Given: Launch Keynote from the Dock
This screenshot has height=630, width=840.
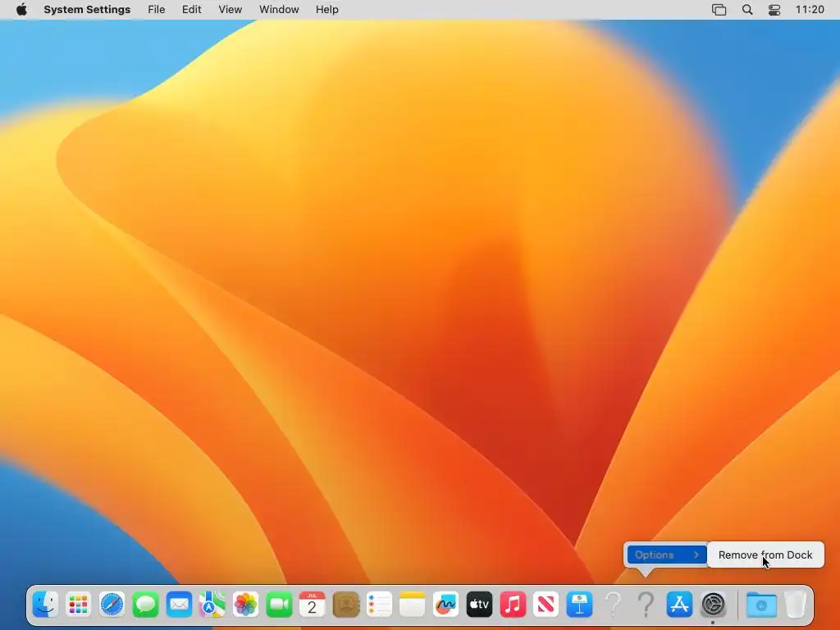Looking at the screenshot, I should pos(580,605).
